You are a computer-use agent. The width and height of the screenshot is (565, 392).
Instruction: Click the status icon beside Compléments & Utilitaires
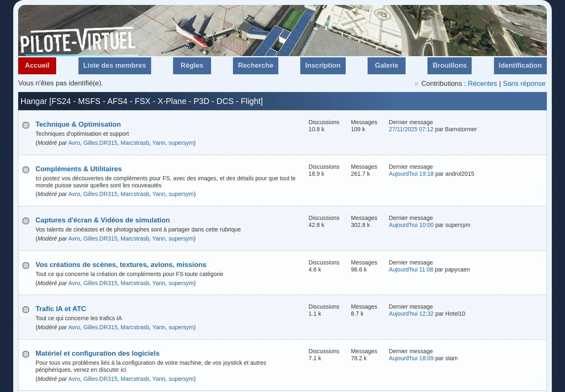coord(26,170)
